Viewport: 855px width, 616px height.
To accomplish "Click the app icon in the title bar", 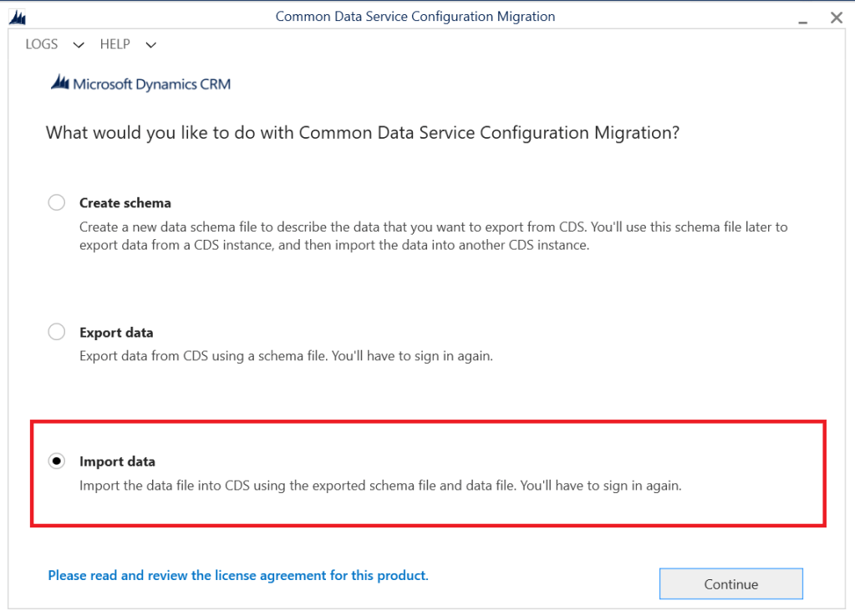I will (17, 17).
